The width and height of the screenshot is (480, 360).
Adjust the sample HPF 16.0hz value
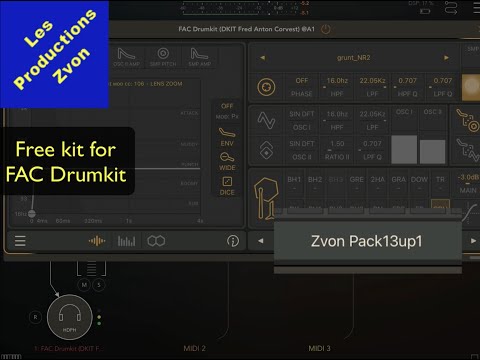pyautogui.click(x=337, y=87)
